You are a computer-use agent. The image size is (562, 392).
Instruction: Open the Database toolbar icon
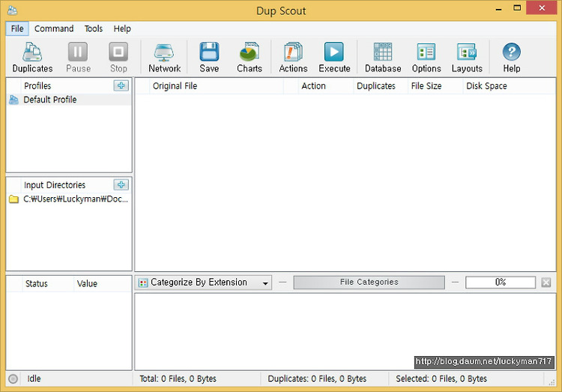pos(382,52)
